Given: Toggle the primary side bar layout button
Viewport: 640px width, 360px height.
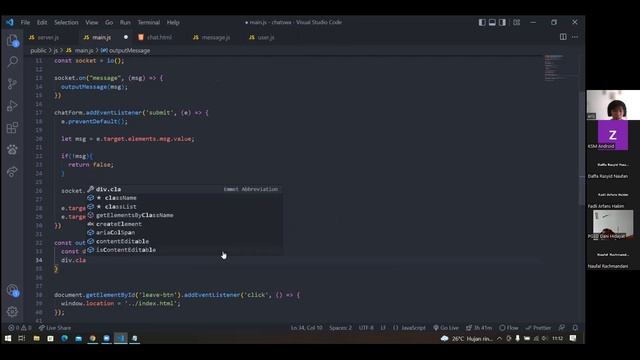Looking at the screenshot, I should [x=482, y=22].
